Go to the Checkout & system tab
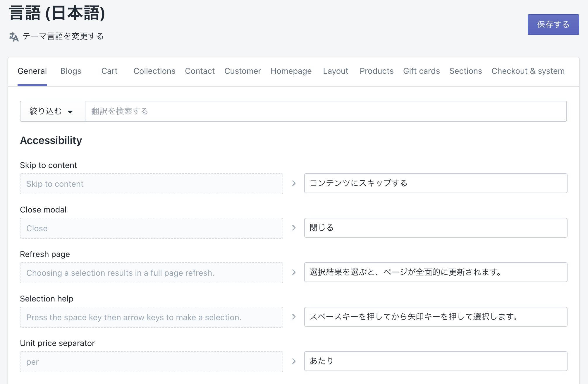The image size is (588, 384). [x=528, y=71]
